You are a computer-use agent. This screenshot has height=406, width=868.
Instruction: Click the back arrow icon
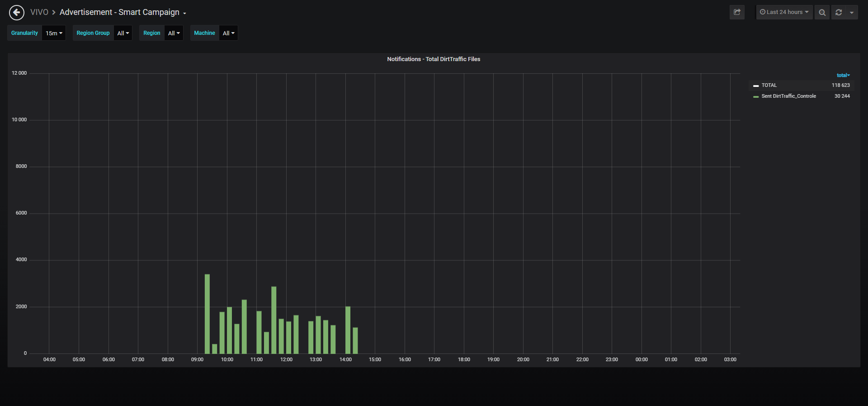(x=17, y=12)
